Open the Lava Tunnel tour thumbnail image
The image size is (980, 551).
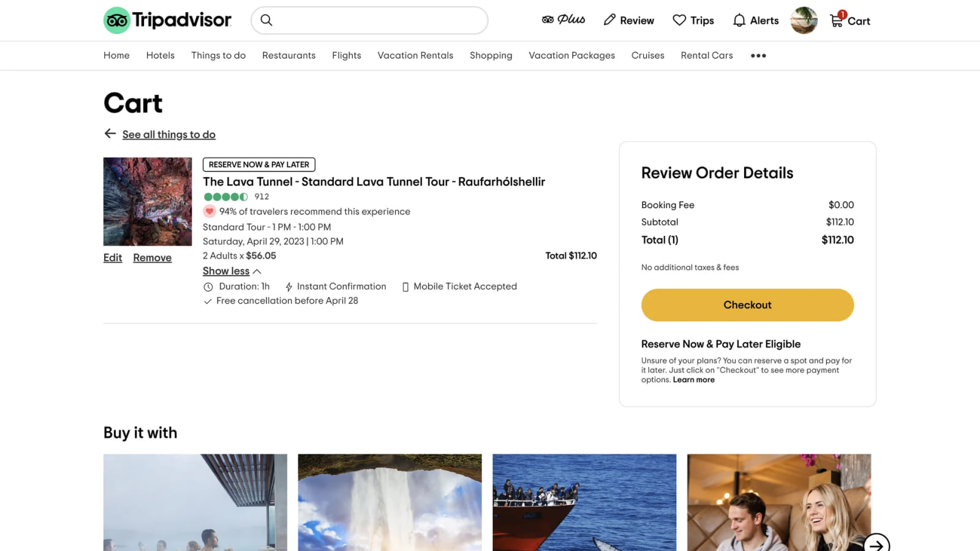(147, 201)
